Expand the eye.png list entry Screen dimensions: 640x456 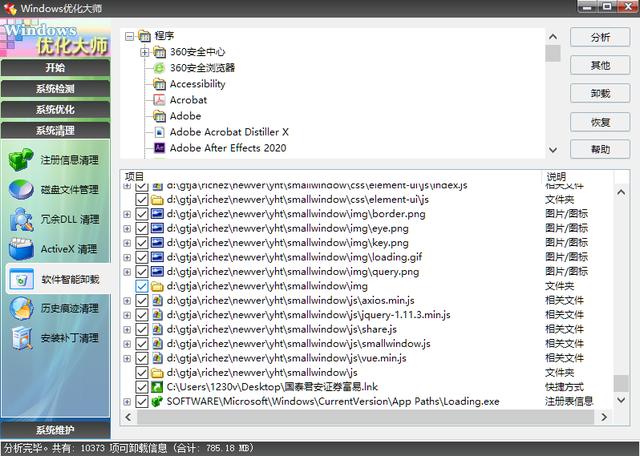[127, 228]
